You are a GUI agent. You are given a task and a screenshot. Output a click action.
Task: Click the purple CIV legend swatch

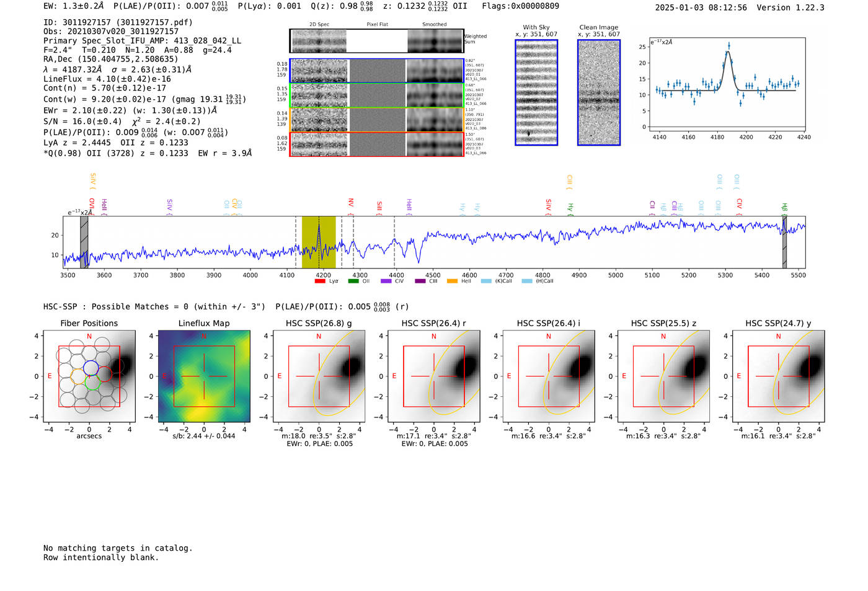coord(386,281)
